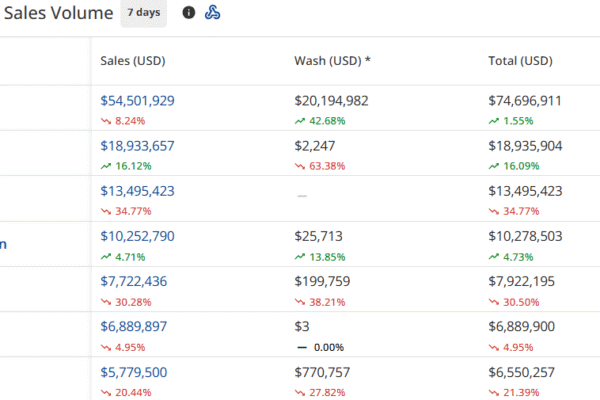Sort by the Wash (USD) * column header
Screen dimensions: 600x400
click(x=332, y=61)
